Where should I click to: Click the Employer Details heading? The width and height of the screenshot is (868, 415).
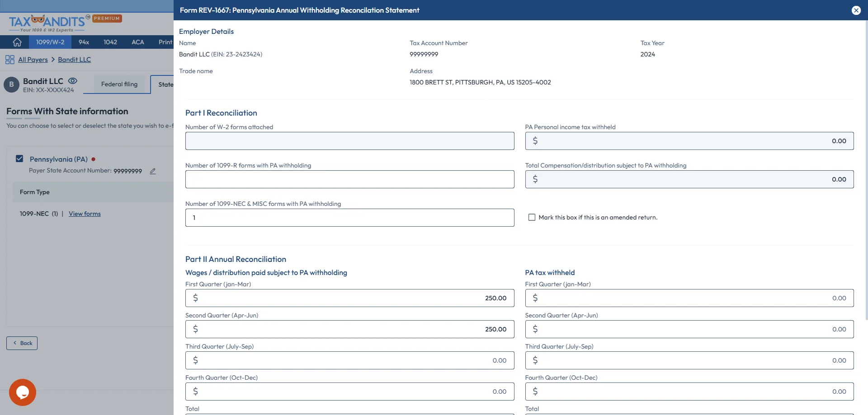(206, 31)
